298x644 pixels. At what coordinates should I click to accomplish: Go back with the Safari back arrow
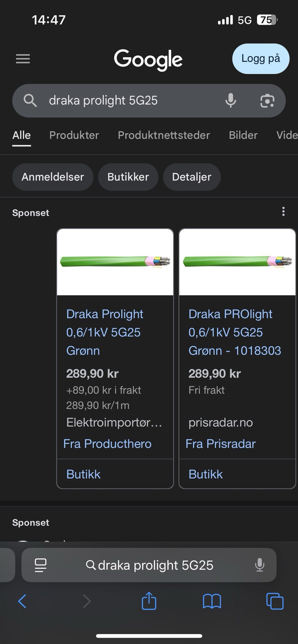point(22,601)
